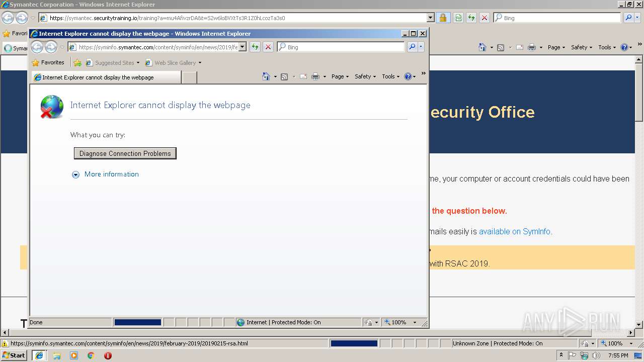Viewport: 644px width, 362px height.
Task: Open the Safety menu in the back window
Action: 582,47
